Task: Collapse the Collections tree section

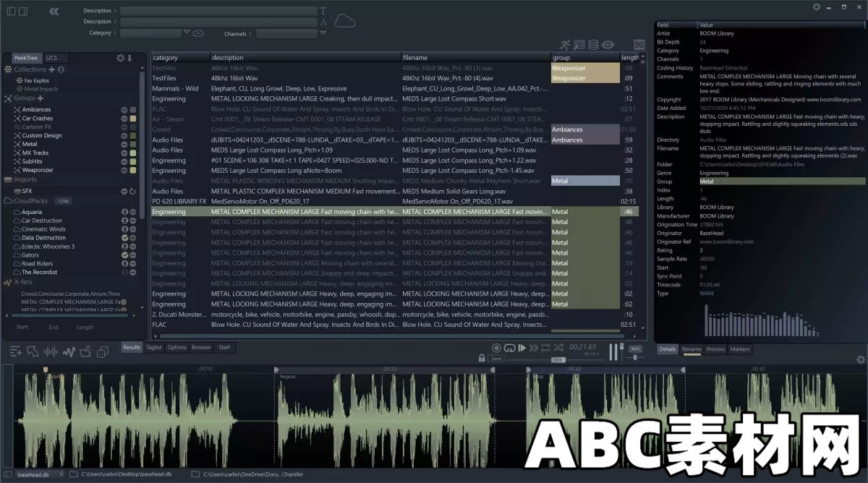Action: point(9,69)
